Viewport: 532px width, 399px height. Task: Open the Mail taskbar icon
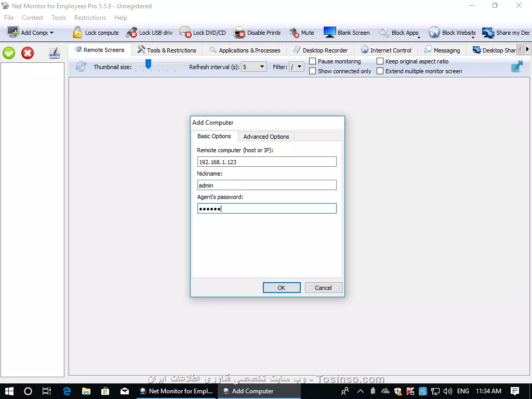pos(125,391)
